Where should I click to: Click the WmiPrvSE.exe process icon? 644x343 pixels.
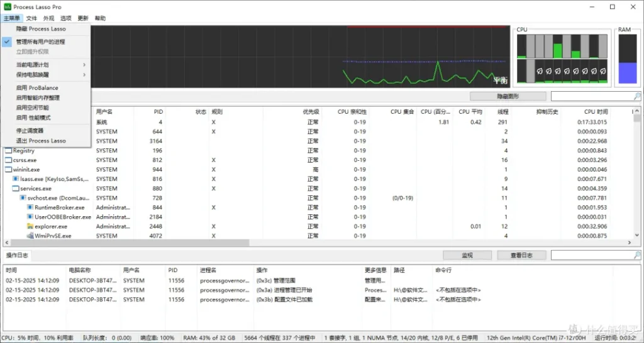tap(30, 236)
